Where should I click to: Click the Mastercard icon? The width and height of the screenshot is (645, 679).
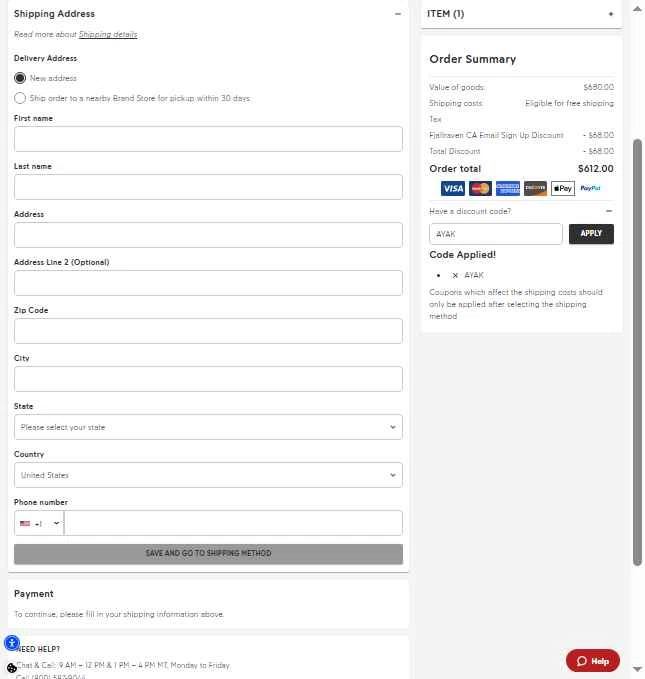(x=480, y=188)
